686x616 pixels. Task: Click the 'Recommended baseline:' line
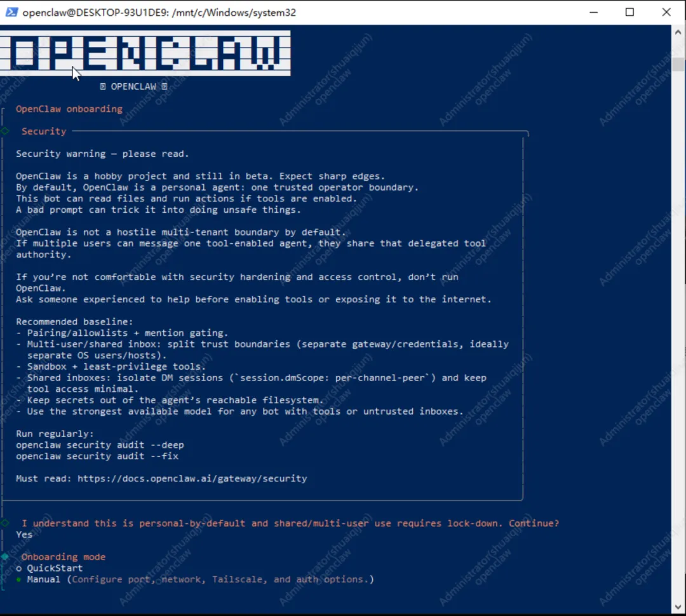tap(74, 321)
